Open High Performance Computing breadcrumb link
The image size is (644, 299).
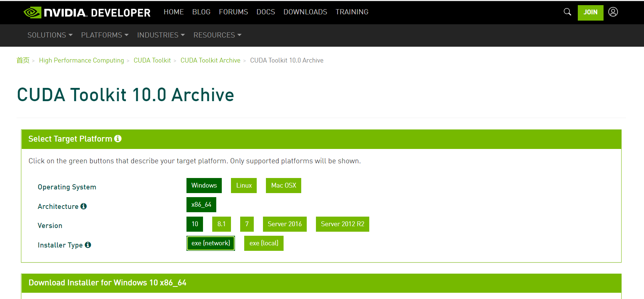click(81, 60)
